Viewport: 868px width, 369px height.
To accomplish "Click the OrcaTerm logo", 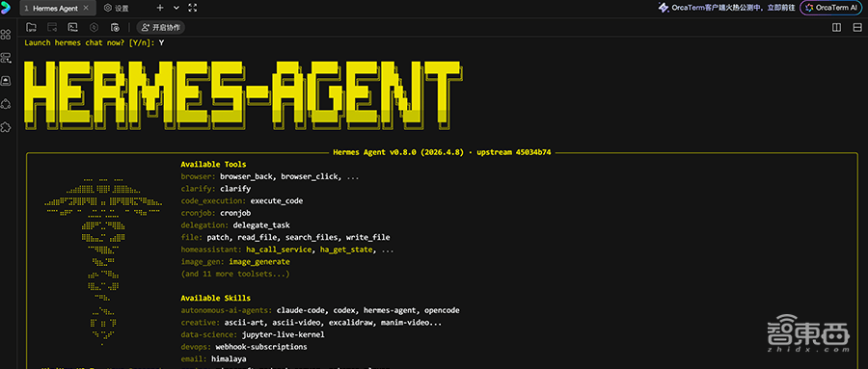I will pos(6,8).
